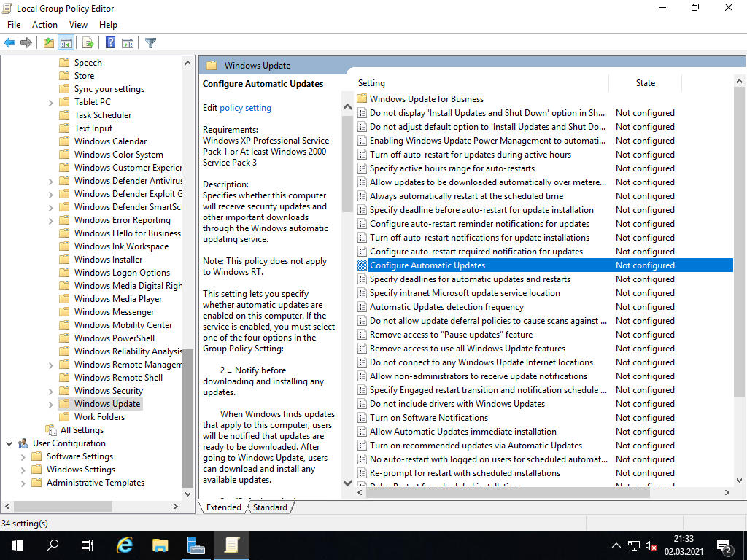Viewport: 747px width, 560px height.
Task: Collapse the User Configuration node
Action: coord(9,443)
